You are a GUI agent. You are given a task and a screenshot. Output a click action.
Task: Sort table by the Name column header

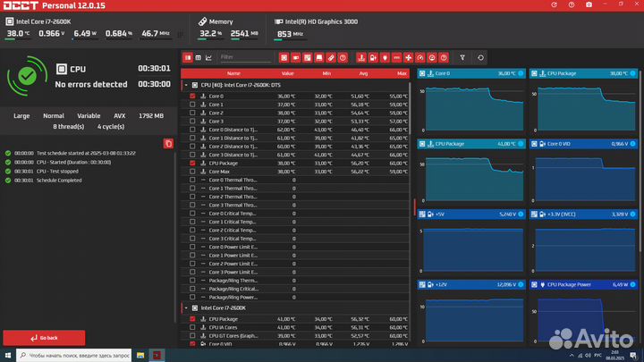pos(233,73)
